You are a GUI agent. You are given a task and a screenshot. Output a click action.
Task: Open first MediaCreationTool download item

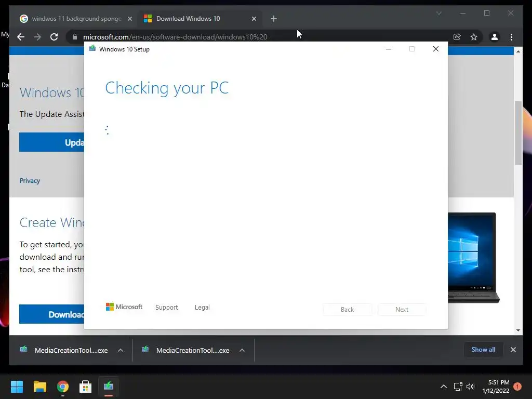64,350
